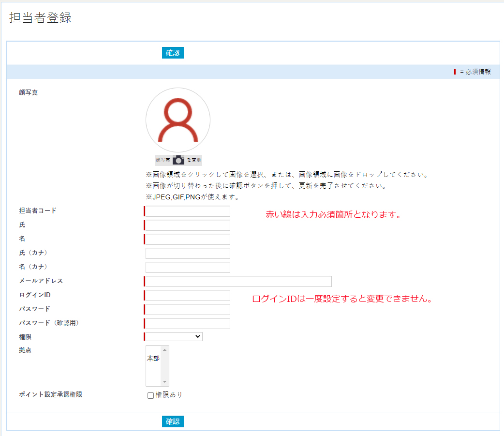504x436 pixels.
Task: Click the メールアドレス label
Action: [x=41, y=281]
